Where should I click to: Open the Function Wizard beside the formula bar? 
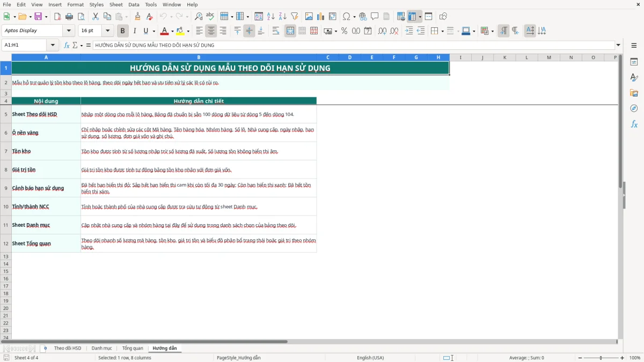click(67, 46)
